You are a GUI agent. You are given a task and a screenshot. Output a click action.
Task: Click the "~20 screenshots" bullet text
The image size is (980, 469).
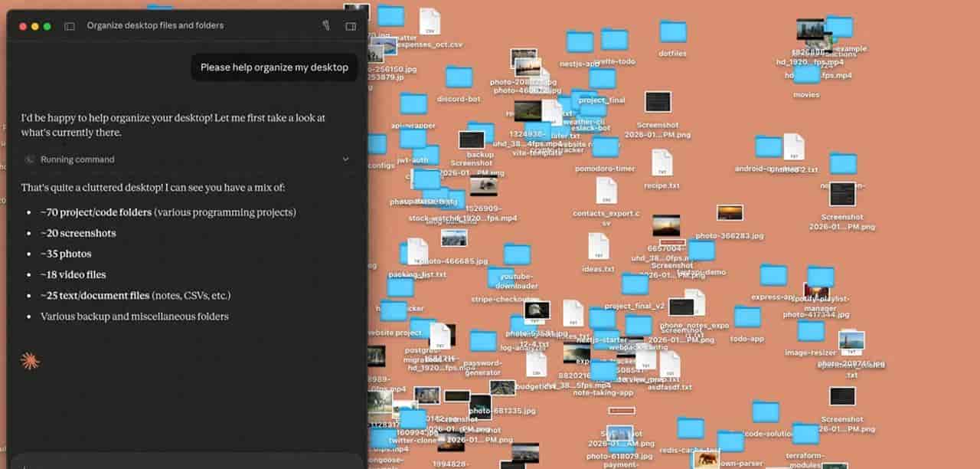coord(78,233)
